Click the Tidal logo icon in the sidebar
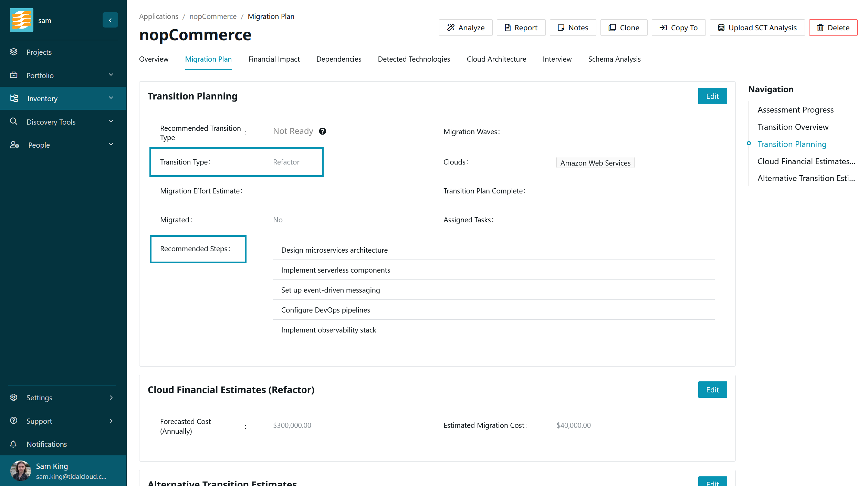Viewport: 868px width, 486px height. [21, 20]
